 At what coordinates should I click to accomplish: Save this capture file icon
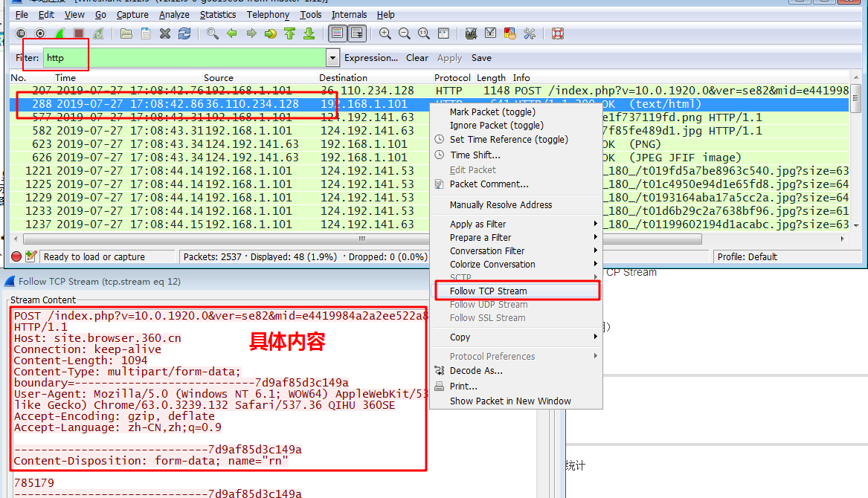point(146,33)
